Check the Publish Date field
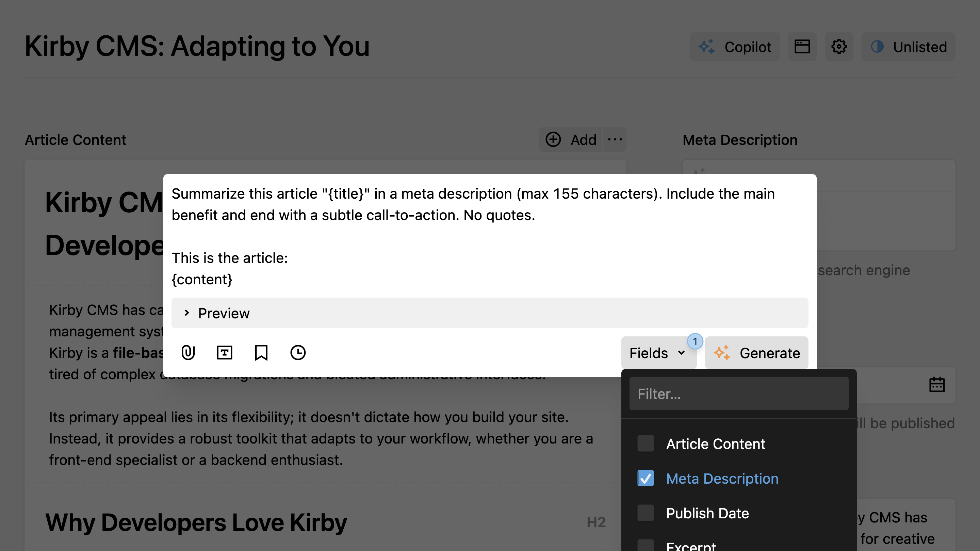The image size is (980, 551). click(x=645, y=513)
